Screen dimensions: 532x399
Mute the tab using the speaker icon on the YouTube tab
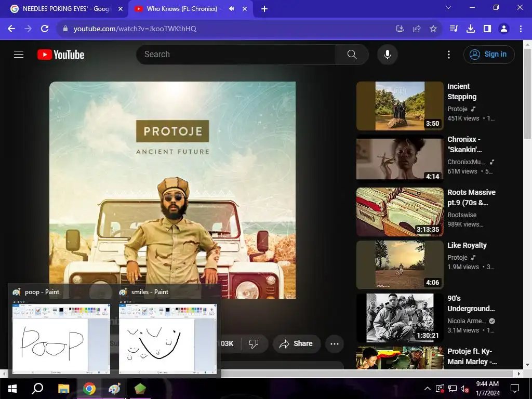(x=231, y=9)
